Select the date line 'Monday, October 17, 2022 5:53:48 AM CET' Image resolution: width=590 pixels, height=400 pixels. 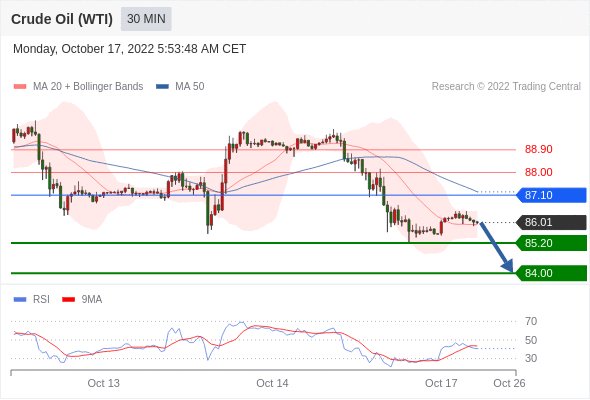tap(129, 49)
